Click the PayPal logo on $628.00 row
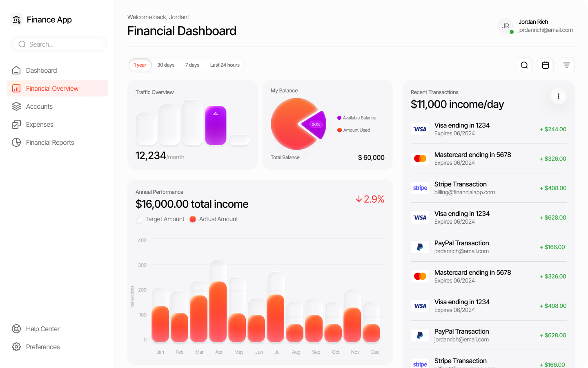The image size is (588, 368). click(x=420, y=335)
